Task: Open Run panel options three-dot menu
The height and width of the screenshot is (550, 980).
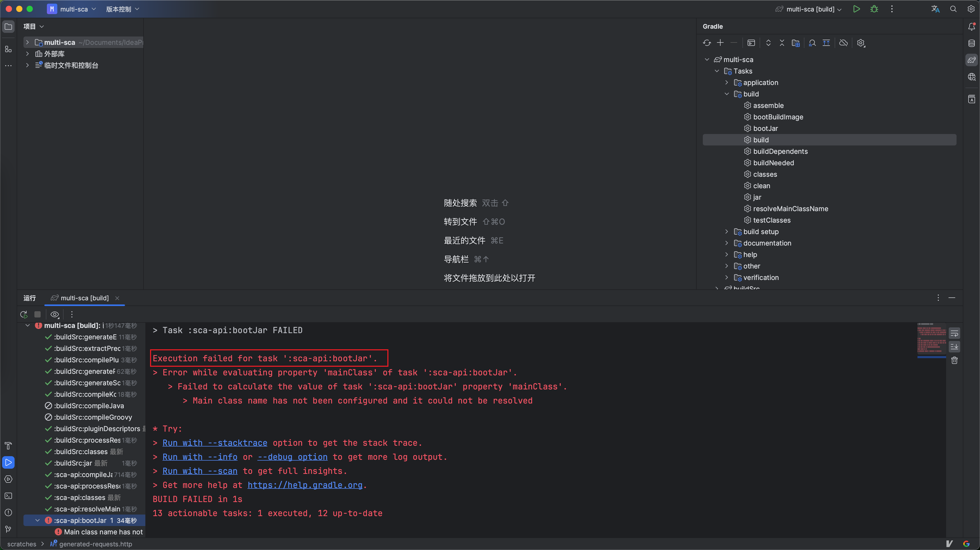Action: (938, 298)
